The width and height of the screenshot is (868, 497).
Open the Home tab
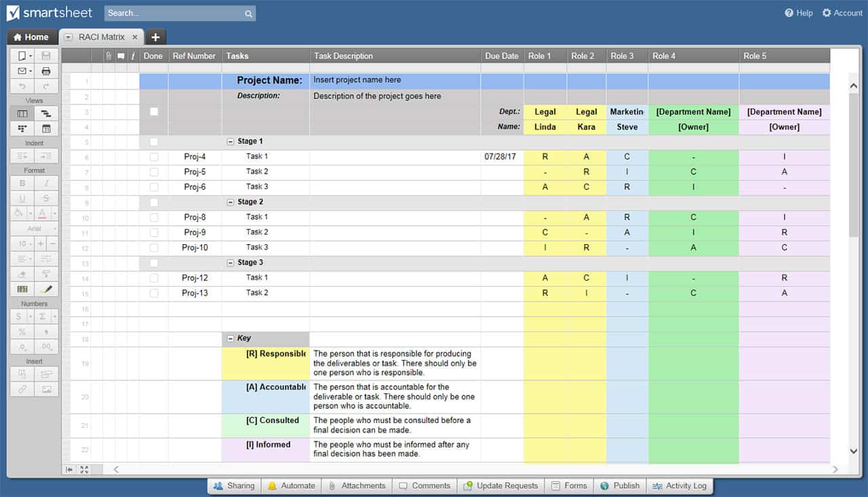(31, 37)
